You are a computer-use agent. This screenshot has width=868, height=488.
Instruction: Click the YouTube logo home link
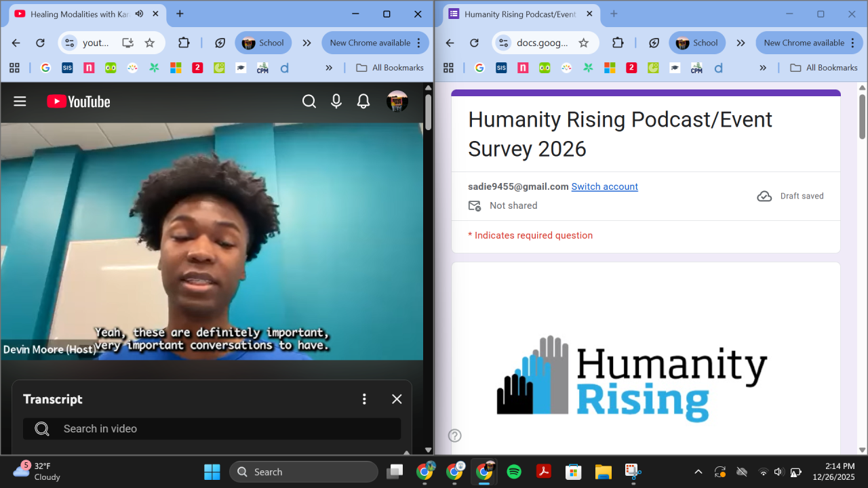click(78, 102)
